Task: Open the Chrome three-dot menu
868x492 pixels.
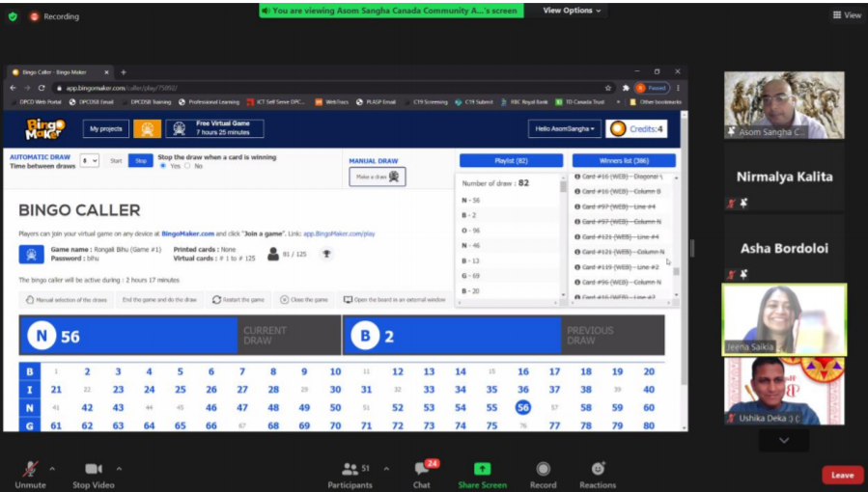Action: click(678, 88)
